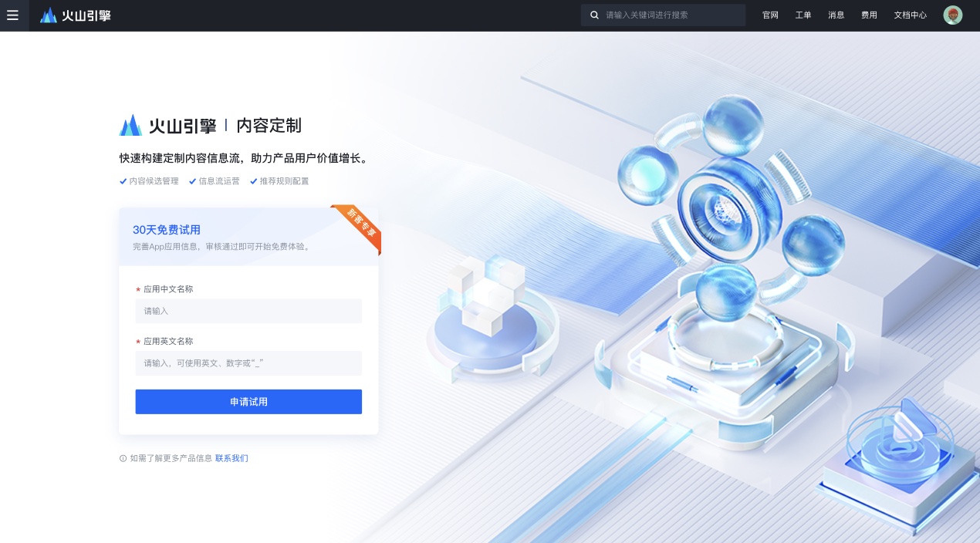Click the 应用英文名称 input field
980x543 pixels.
click(x=248, y=363)
